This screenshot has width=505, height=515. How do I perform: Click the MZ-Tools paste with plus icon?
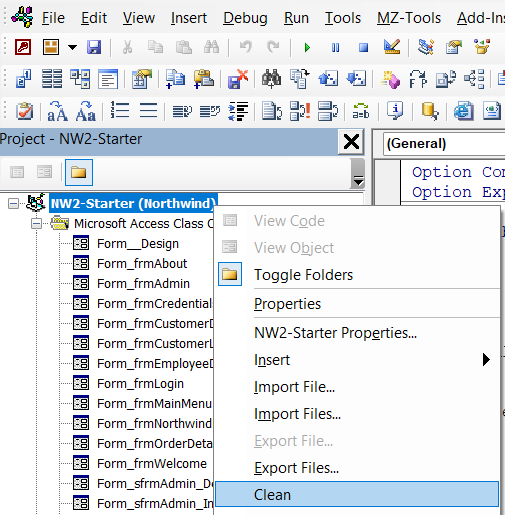pos(204,79)
